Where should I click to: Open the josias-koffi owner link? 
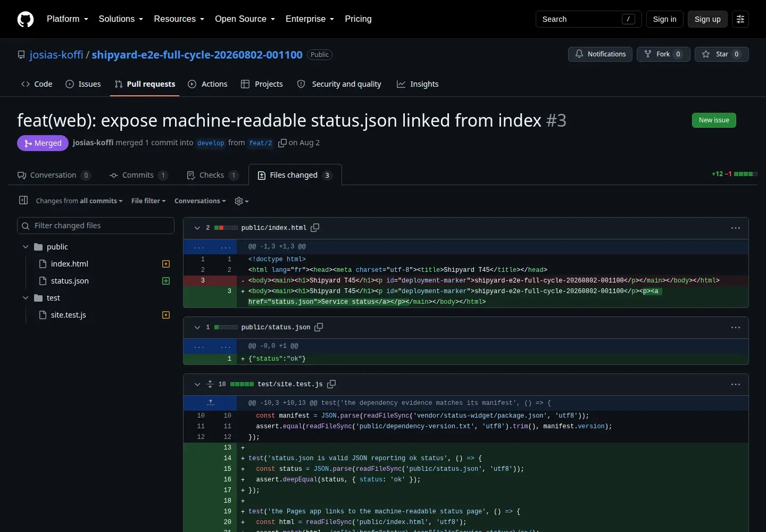(x=56, y=55)
